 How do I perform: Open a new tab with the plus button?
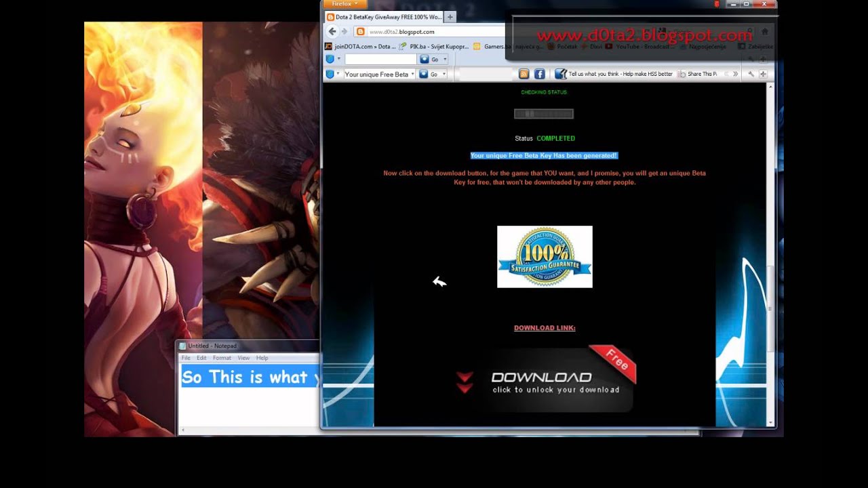450,17
